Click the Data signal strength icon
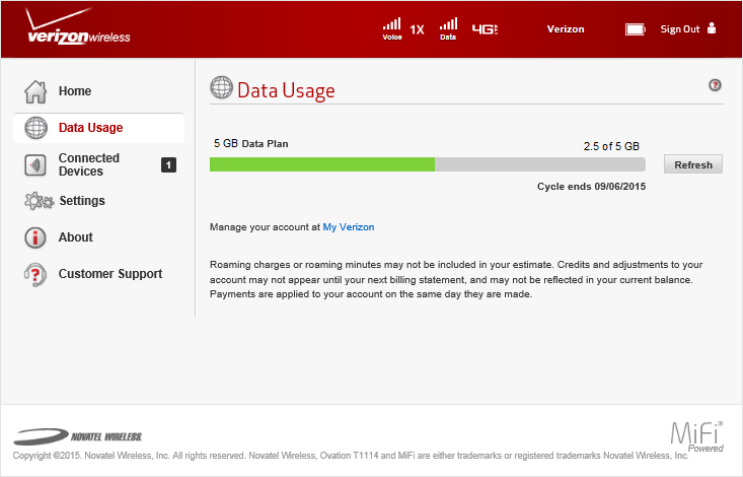Screen dimensions: 743x477 (x=448, y=28)
